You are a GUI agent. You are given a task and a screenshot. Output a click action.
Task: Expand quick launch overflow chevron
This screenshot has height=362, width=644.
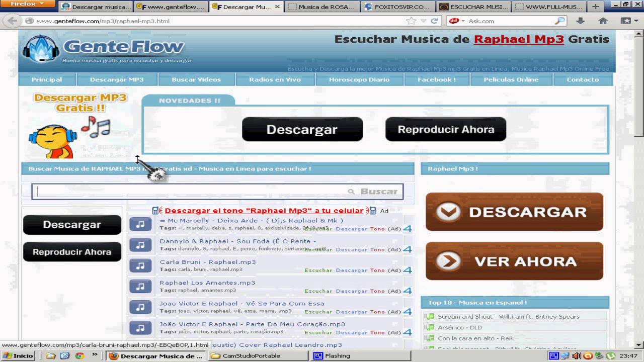(95, 355)
